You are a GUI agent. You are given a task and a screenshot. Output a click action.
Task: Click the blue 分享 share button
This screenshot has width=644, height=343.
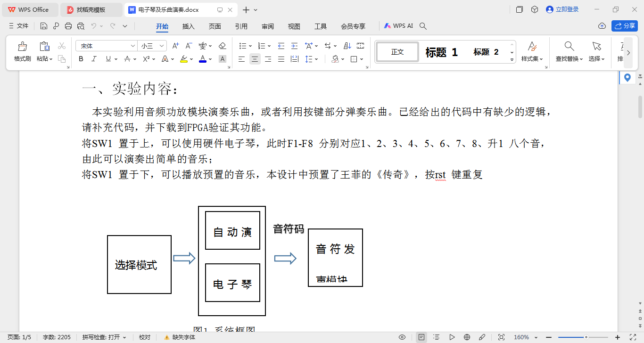(624, 26)
